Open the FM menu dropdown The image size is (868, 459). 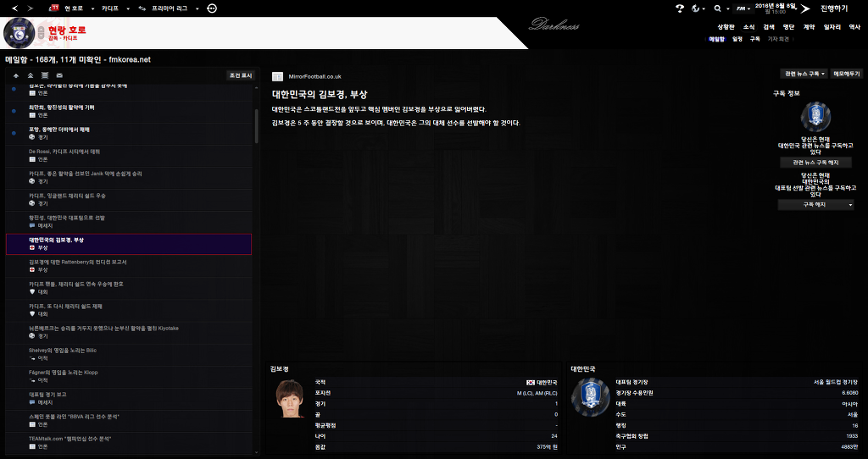click(x=743, y=8)
